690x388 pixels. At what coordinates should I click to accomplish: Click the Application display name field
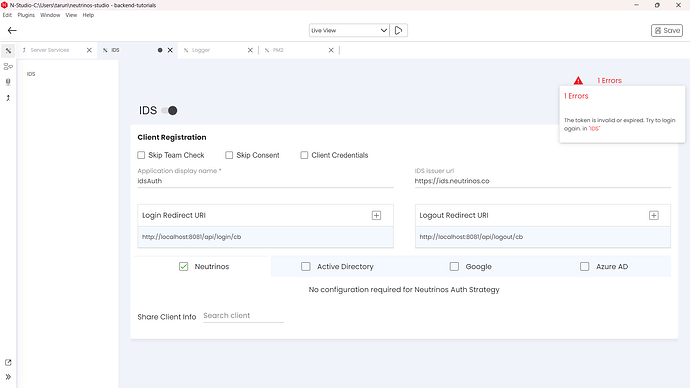(265, 181)
